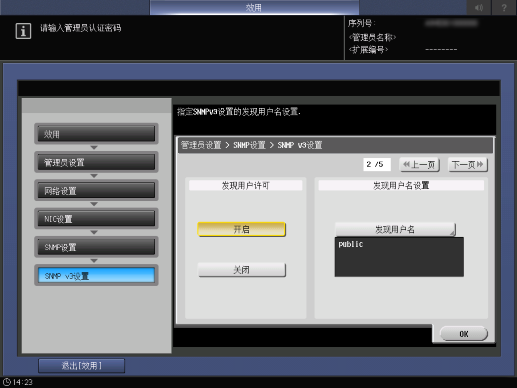Screen dimensions: 517x388
Task: Open help with the question mark icon
Action: point(504,7)
